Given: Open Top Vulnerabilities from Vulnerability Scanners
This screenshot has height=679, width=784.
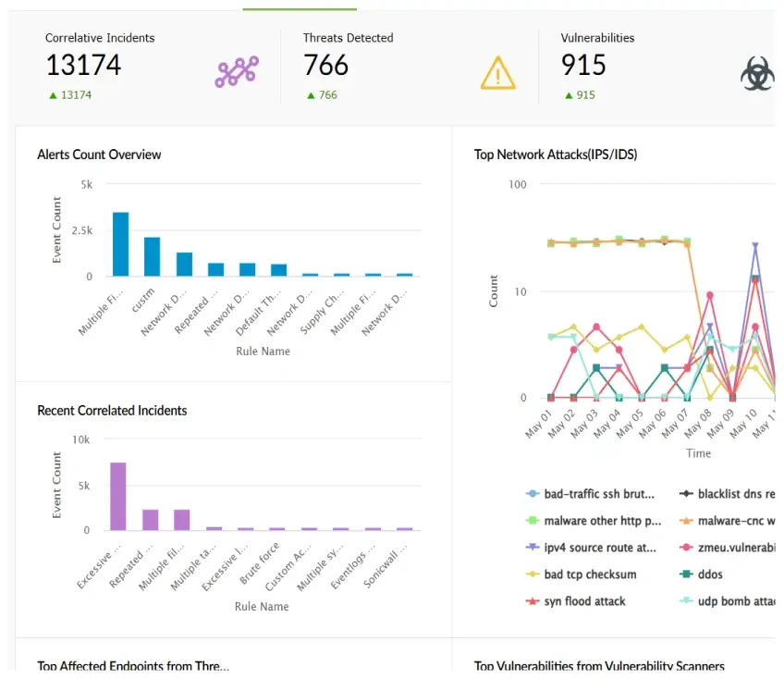Looking at the screenshot, I should [599, 666].
